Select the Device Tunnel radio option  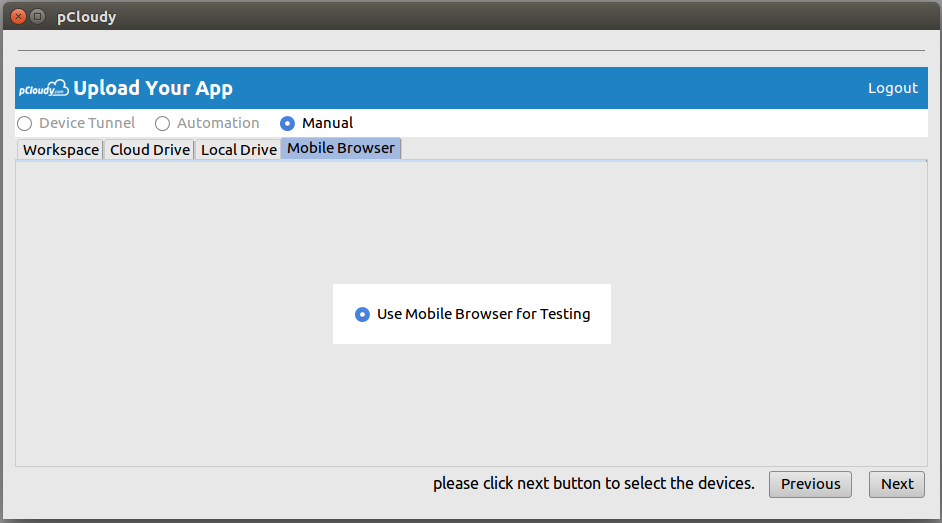(x=25, y=124)
